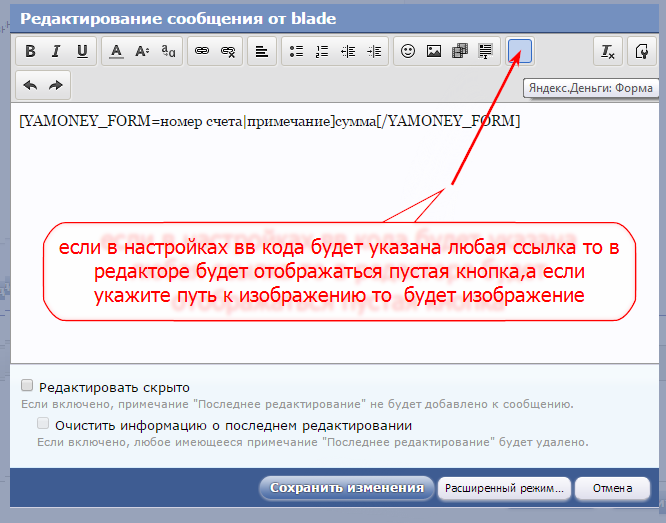Image resolution: width=666 pixels, height=523 pixels.
Task: Click the "Сохранить изменения" button
Action: click(x=346, y=488)
